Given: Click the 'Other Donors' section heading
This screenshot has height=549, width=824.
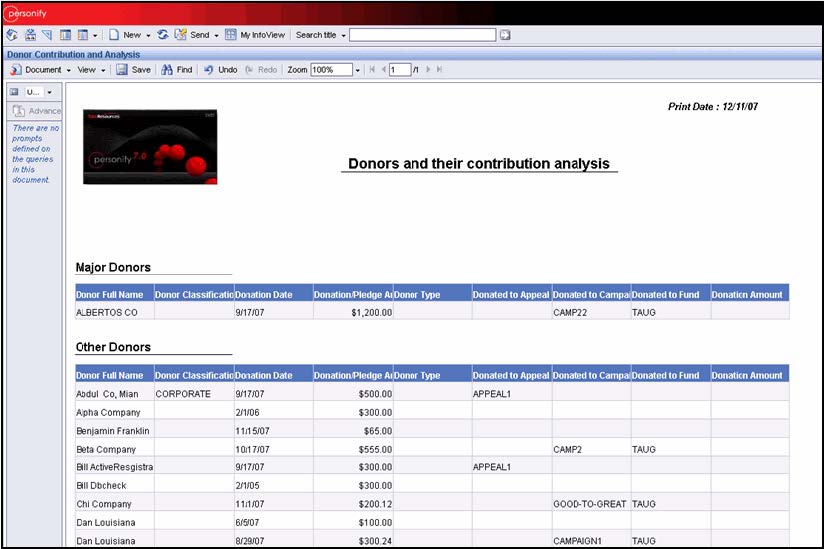Looking at the screenshot, I should pyautogui.click(x=113, y=347).
